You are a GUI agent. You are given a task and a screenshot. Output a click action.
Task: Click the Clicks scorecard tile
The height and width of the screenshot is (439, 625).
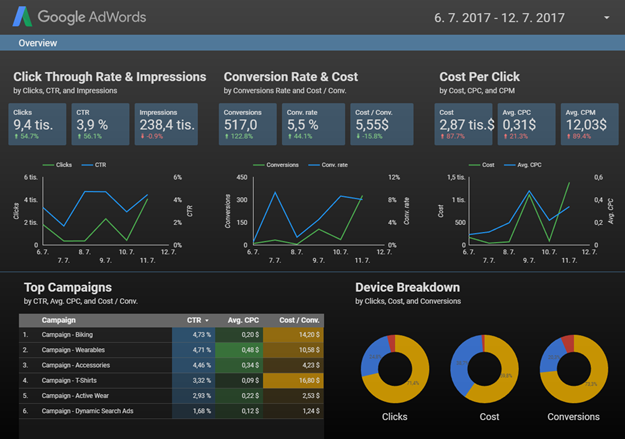37,124
